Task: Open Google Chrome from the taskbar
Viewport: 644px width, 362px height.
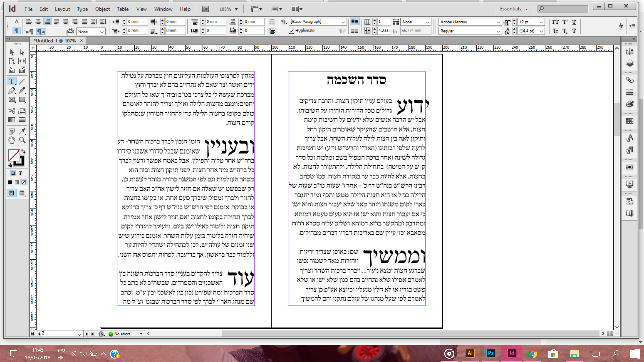Action: [532, 353]
